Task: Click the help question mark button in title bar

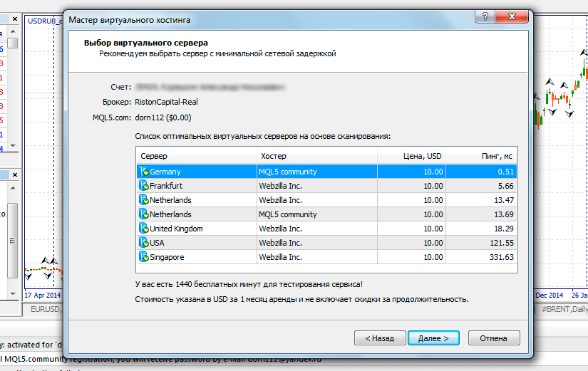Action: (x=485, y=16)
